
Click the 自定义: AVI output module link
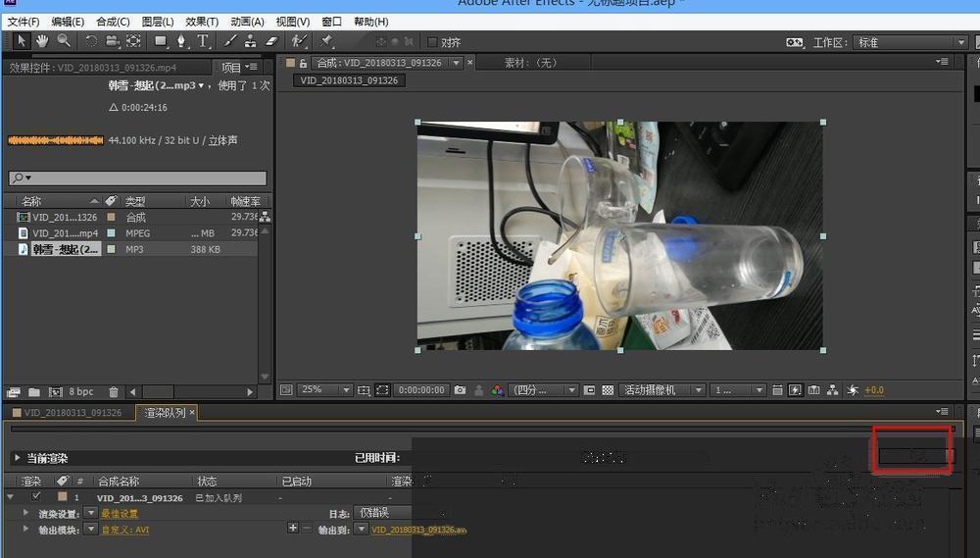pos(125,530)
